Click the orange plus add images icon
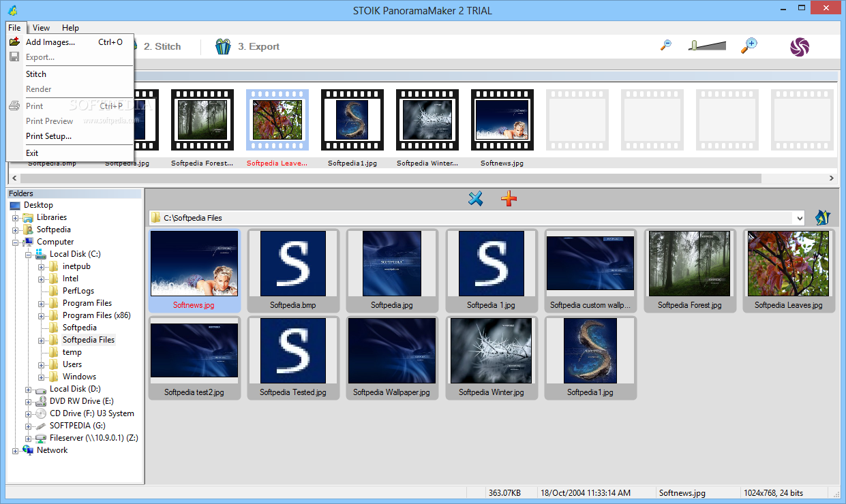The height and width of the screenshot is (504, 846). (509, 198)
